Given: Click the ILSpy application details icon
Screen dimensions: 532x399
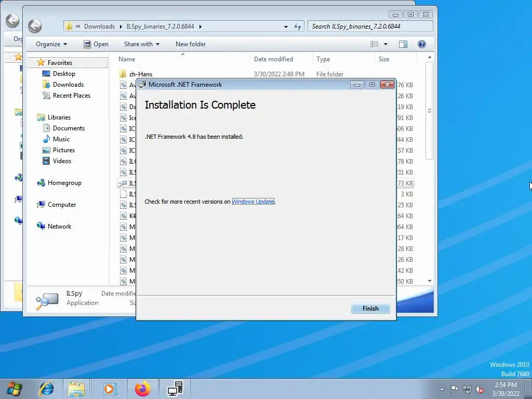Looking at the screenshot, I should pos(47,300).
